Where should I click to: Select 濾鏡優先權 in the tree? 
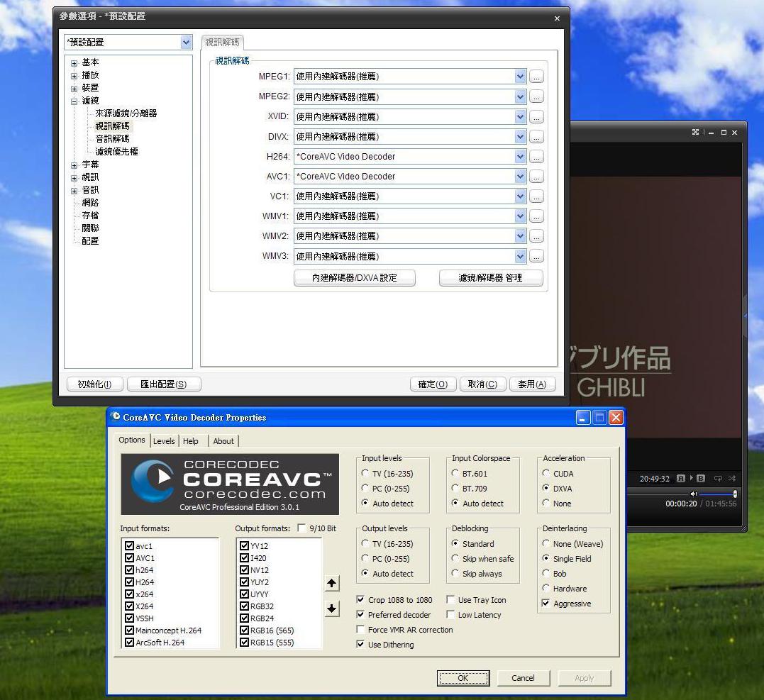point(116,152)
